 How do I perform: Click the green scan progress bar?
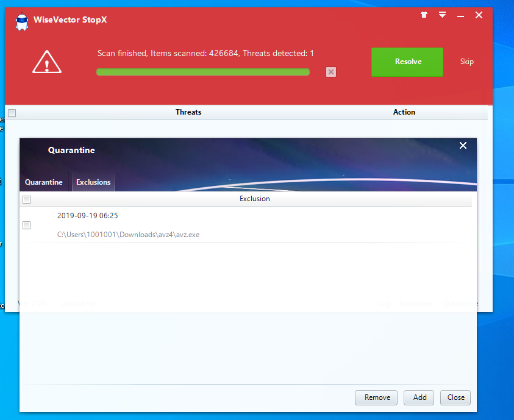coord(203,72)
